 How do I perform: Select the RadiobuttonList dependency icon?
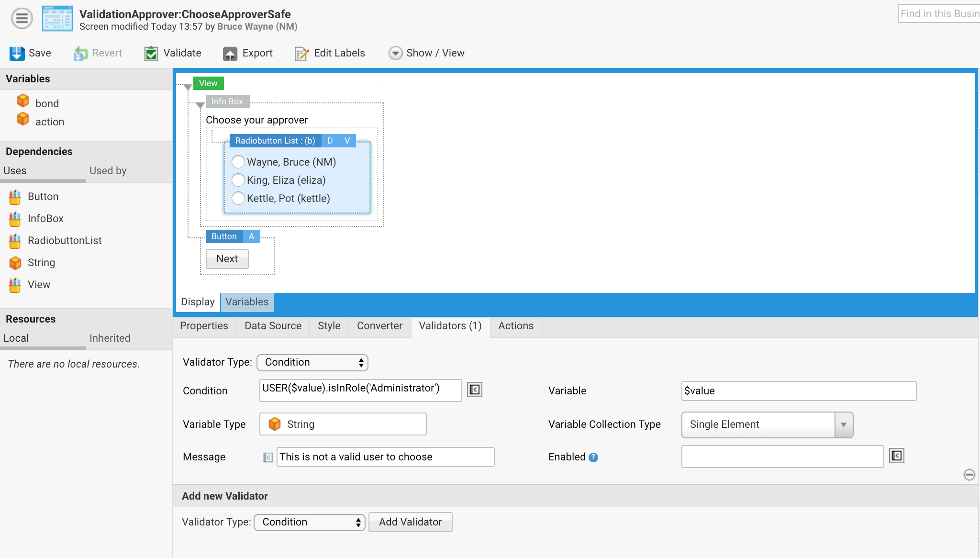[15, 240]
